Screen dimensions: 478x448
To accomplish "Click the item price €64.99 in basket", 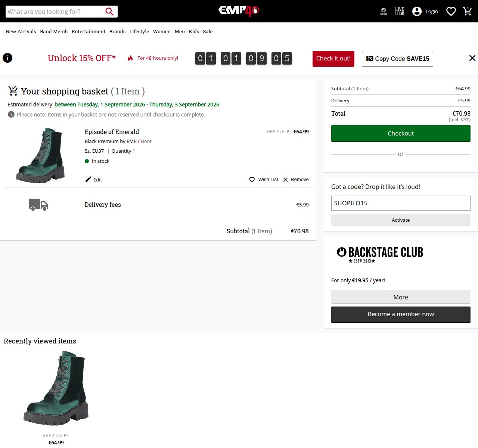I will (301, 132).
